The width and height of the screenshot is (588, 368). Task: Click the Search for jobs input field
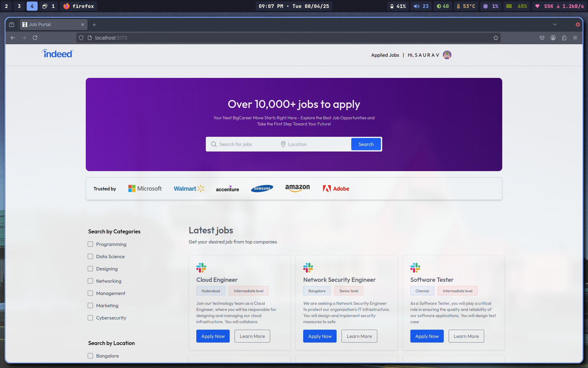tap(242, 144)
